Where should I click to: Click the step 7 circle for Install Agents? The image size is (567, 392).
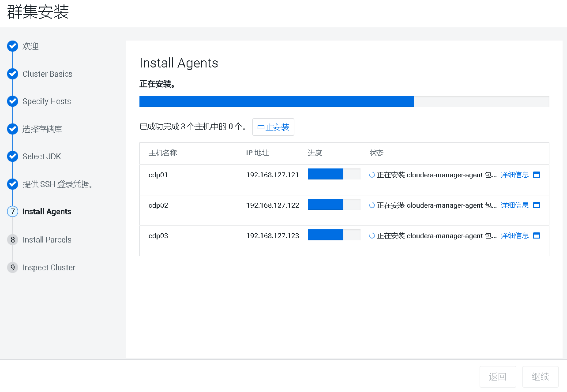12,212
